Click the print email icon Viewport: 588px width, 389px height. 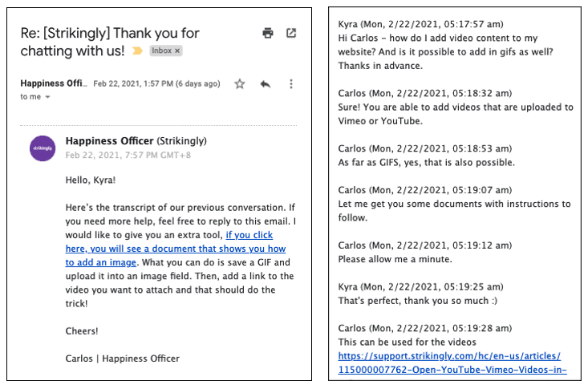pyautogui.click(x=268, y=34)
